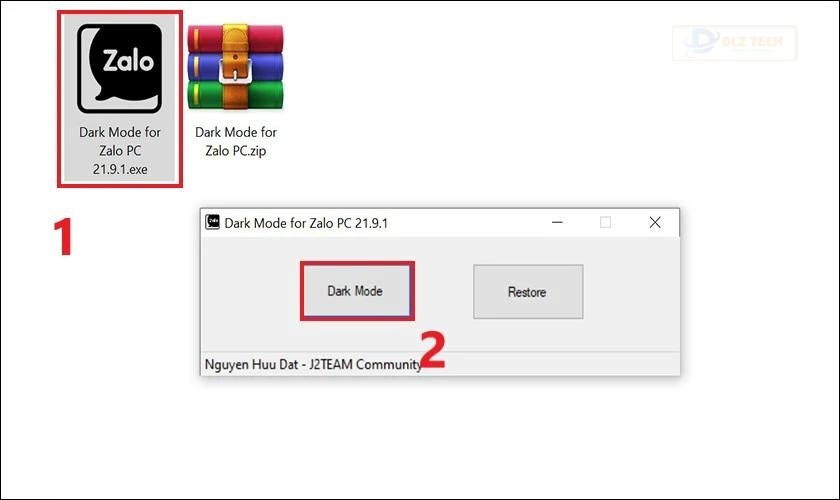
Task: Close the Dark Mode for Zalo PC window
Action: coord(655,222)
